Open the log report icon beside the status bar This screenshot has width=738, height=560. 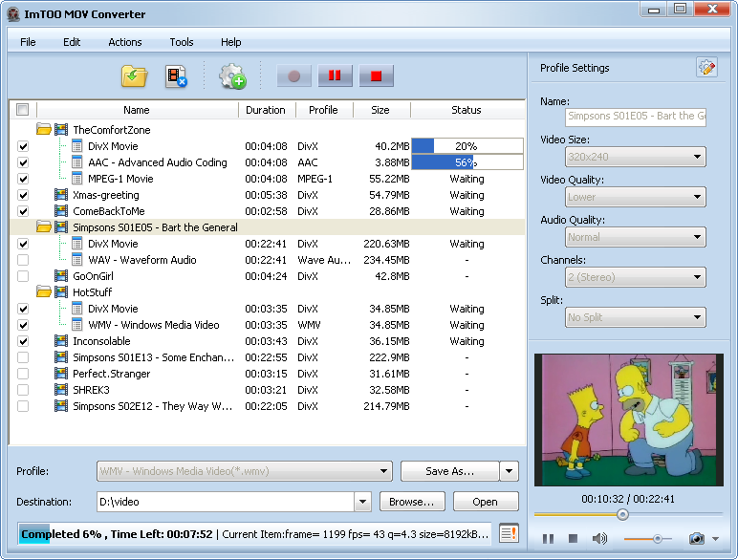(x=509, y=533)
